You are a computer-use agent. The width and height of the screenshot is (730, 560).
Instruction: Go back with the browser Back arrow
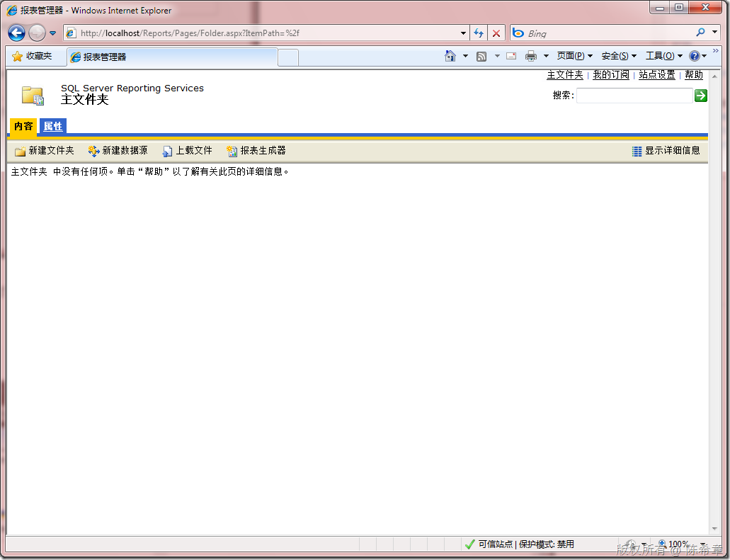[x=16, y=33]
